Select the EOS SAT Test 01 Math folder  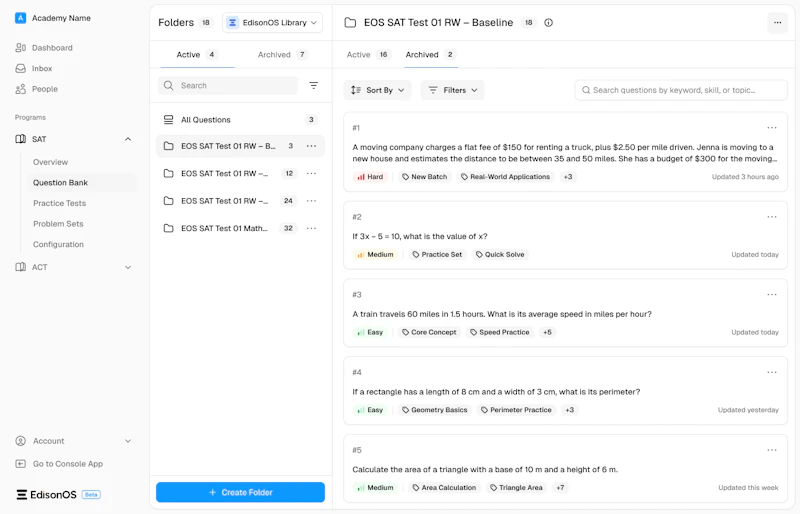240,229
